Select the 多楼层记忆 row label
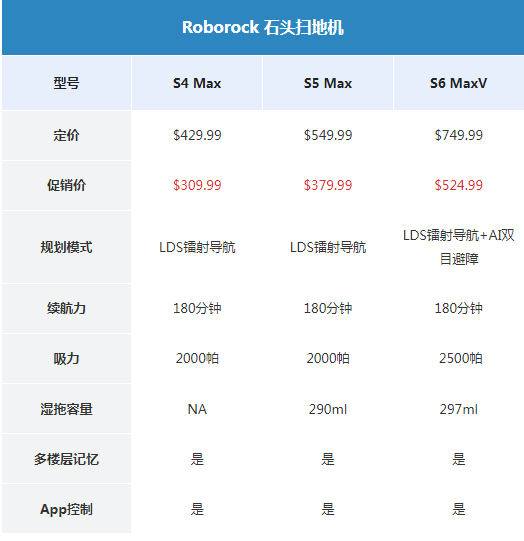Image resolution: width=524 pixels, height=541 pixels. coord(66,459)
